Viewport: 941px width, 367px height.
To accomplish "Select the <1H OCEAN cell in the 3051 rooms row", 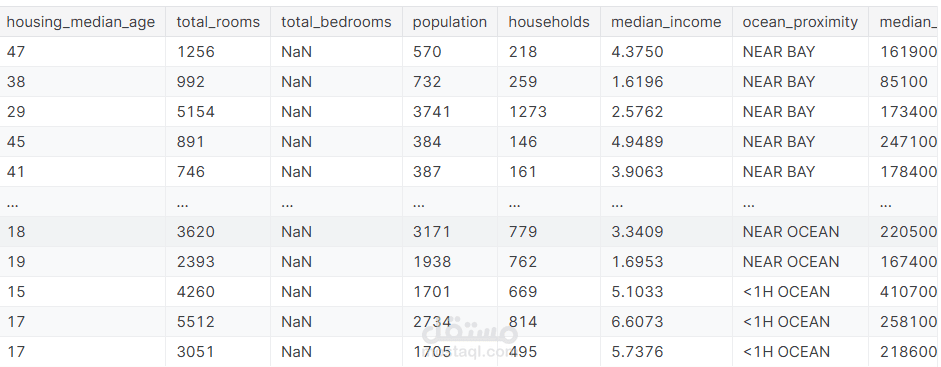I will (x=786, y=352).
